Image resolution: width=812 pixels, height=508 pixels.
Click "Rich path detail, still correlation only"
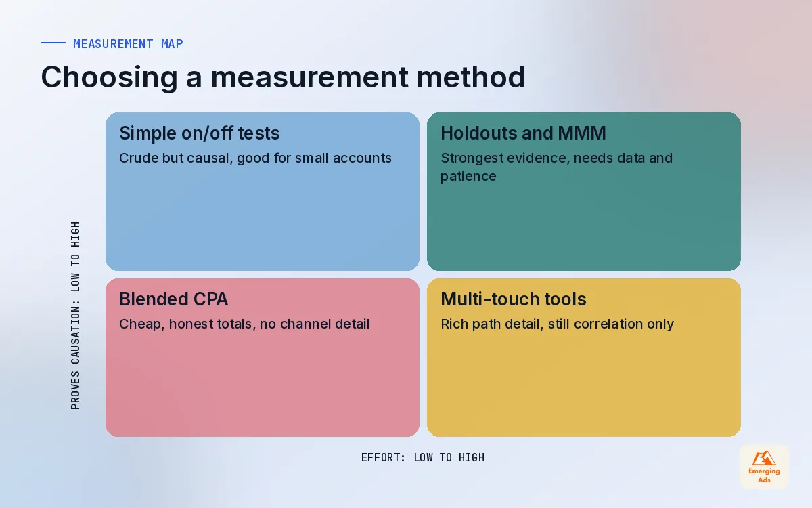click(557, 324)
